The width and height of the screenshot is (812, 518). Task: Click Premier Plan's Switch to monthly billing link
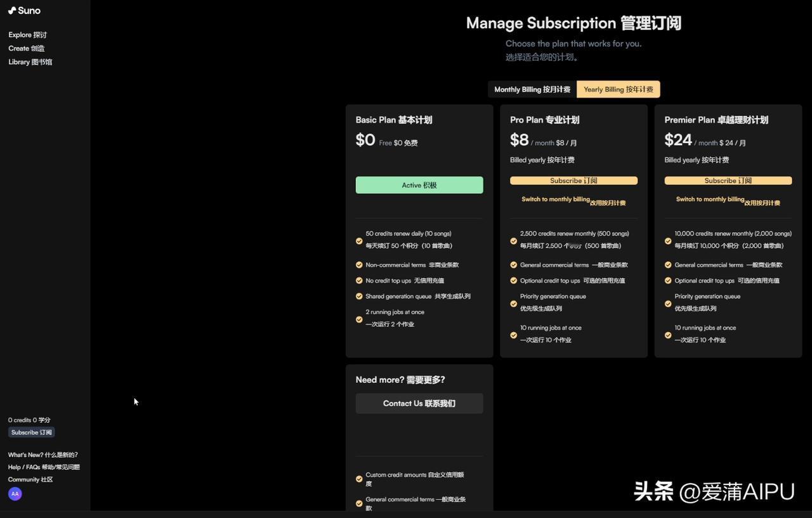tap(728, 201)
